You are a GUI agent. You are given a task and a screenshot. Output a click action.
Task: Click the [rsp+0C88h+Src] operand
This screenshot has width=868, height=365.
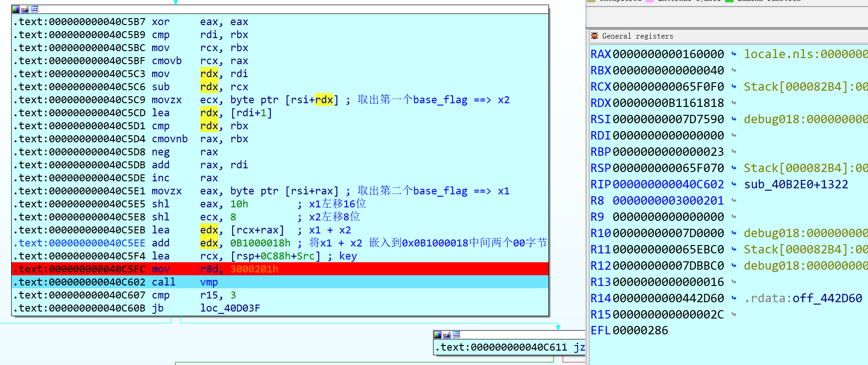click(275, 256)
